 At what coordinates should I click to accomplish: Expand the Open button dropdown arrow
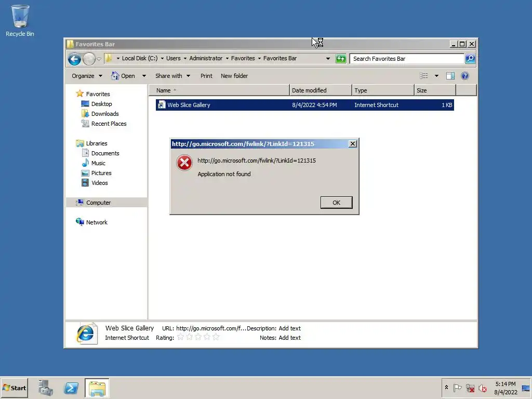[x=144, y=76]
